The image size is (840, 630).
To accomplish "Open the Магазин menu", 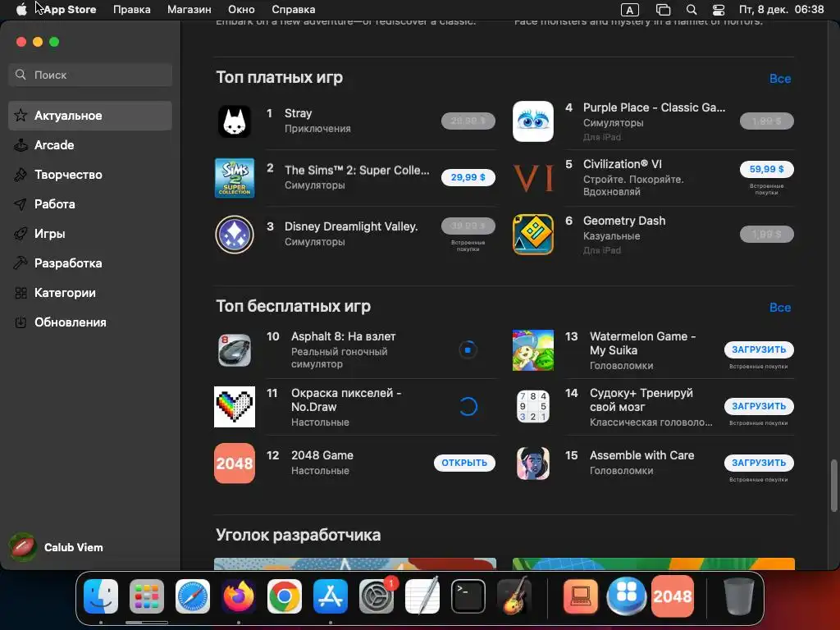I will (189, 10).
